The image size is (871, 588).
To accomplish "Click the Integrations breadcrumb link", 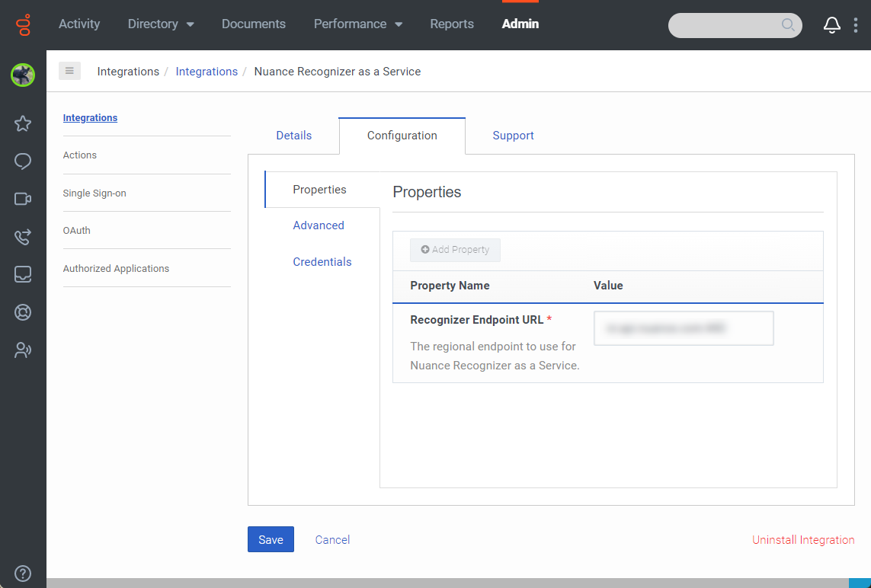I will point(207,72).
